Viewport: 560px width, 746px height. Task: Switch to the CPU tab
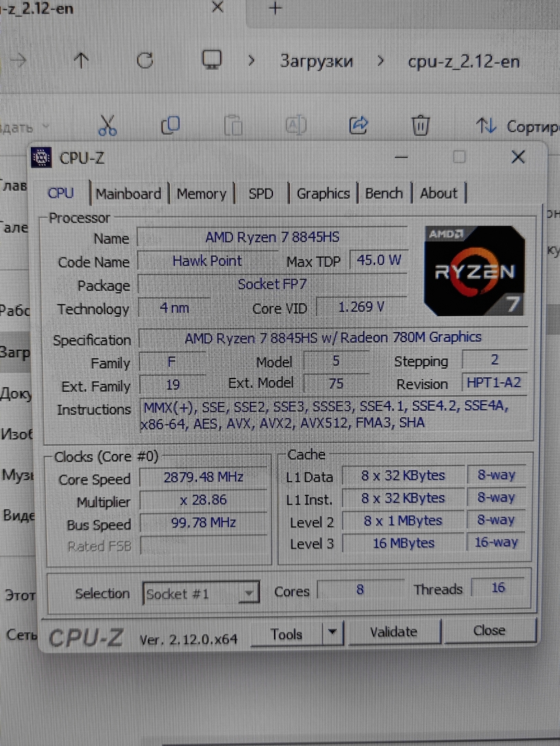[x=61, y=193]
